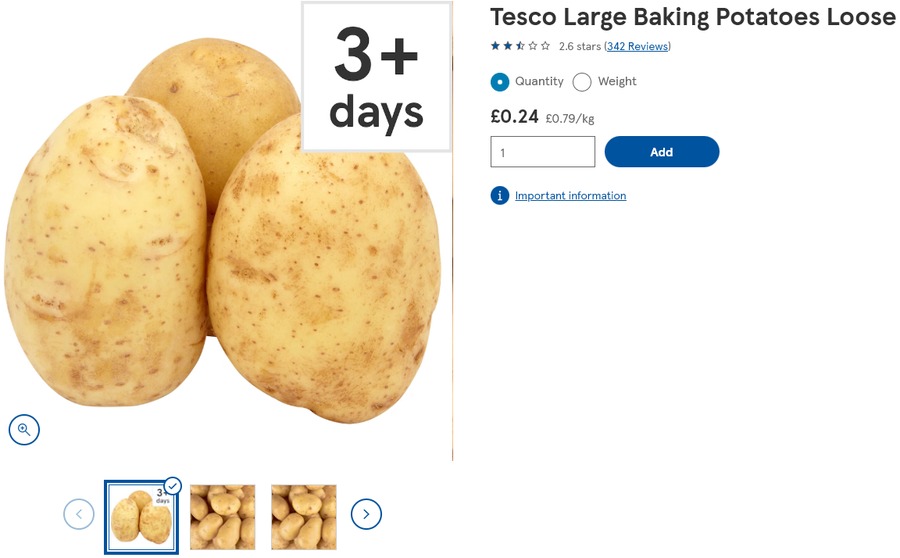The width and height of the screenshot is (900, 558).
Task: Open the Important information link
Action: click(570, 196)
